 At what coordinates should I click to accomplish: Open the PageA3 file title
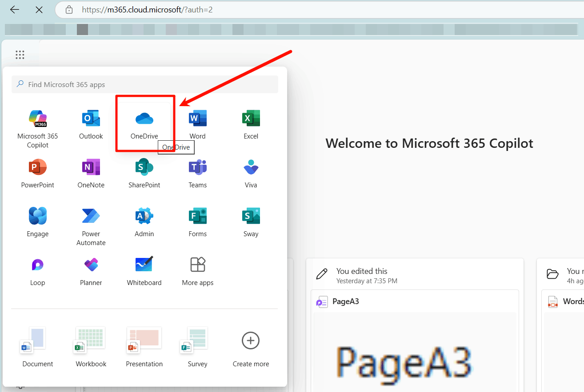tap(346, 301)
